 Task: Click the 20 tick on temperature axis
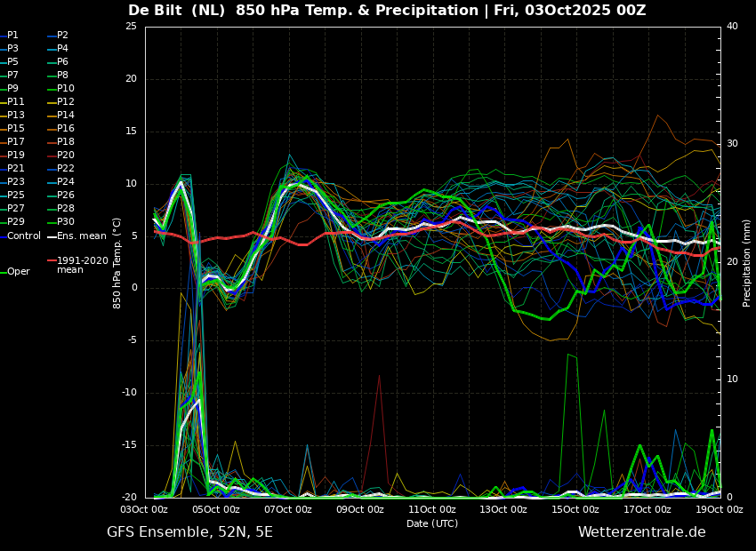click(x=131, y=79)
